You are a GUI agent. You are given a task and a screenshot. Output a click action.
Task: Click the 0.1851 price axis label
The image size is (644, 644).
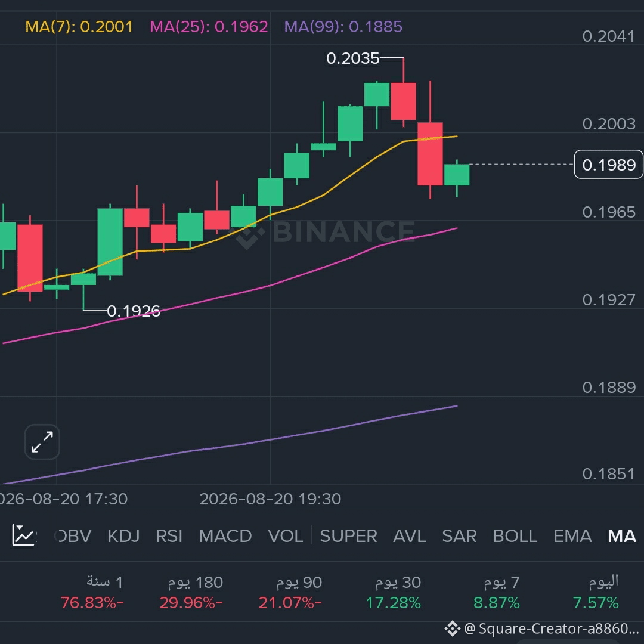[609, 474]
